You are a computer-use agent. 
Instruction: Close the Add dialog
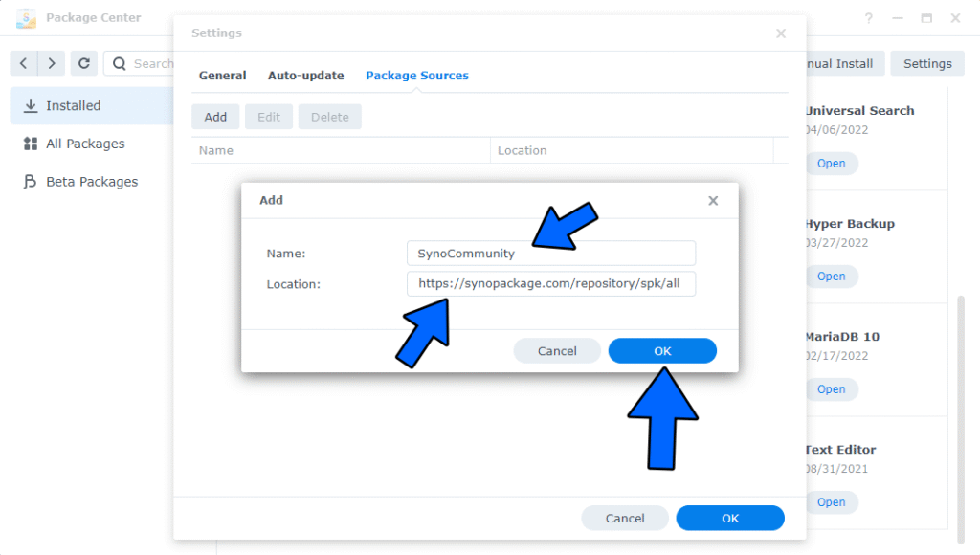(x=713, y=201)
